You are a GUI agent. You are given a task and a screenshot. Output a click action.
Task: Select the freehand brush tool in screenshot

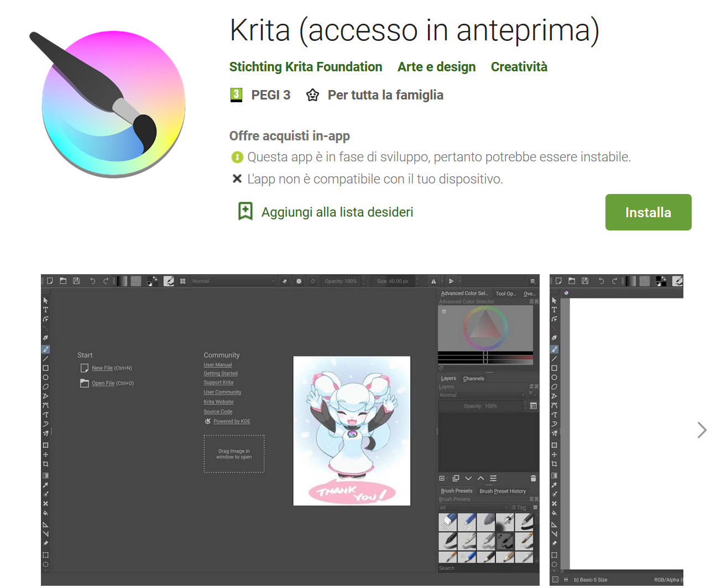click(46, 349)
